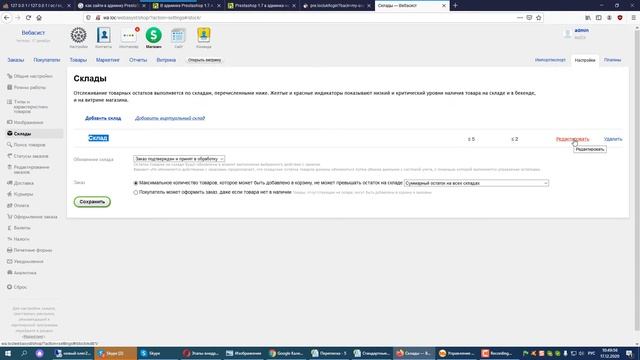
Task: Click the Вебасист logo link
Action: tap(33, 33)
